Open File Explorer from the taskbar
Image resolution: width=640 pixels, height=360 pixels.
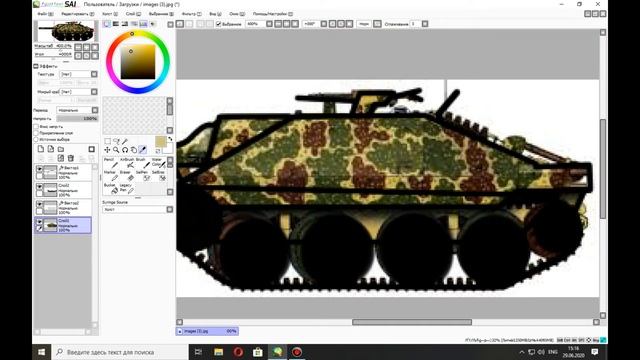click(x=218, y=352)
